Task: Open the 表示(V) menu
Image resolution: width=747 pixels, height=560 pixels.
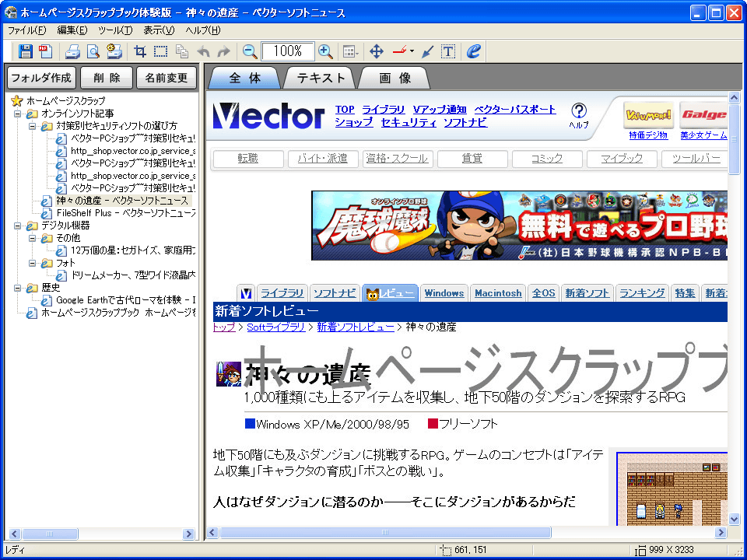Action: pos(159,30)
